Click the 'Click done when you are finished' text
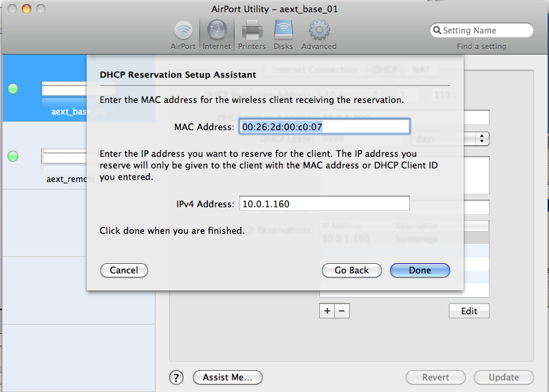Viewport: 549px width, 392px height. 172,230
